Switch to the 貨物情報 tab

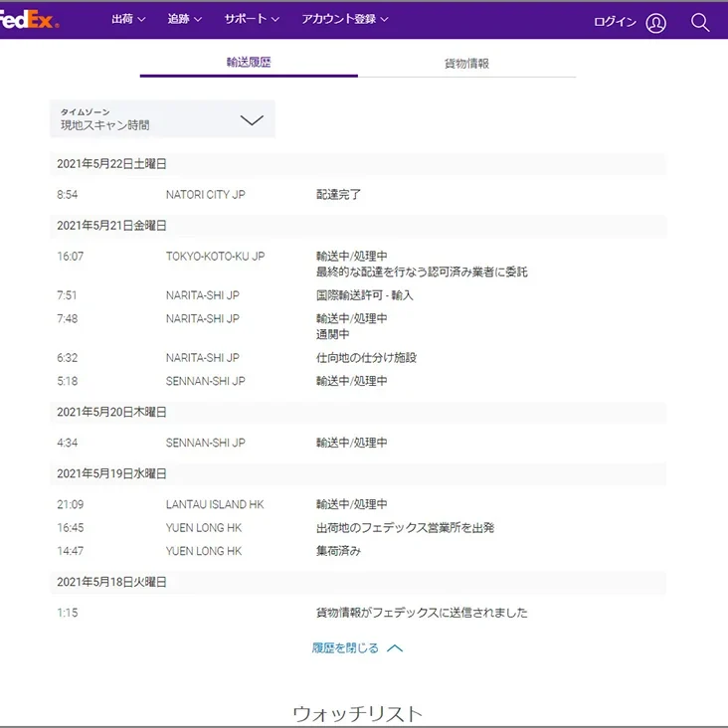pos(466,63)
